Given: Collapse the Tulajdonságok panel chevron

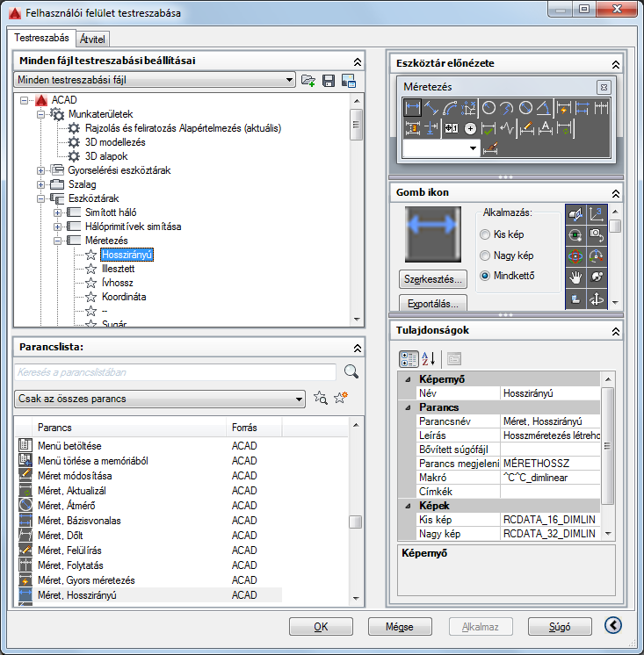Looking at the screenshot, I should click(616, 331).
